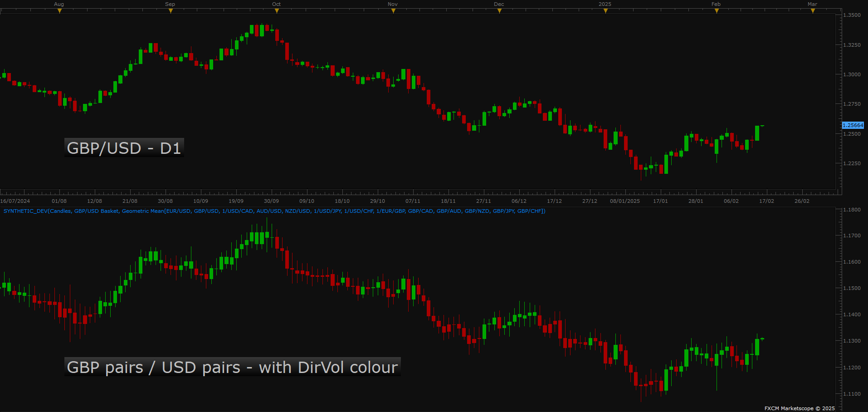
Task: Click the 10/09 date axis label
Action: (200, 201)
